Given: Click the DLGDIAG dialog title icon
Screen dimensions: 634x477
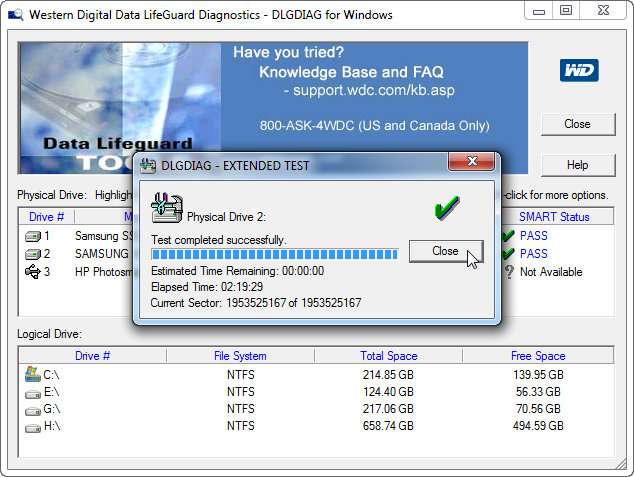Looking at the screenshot, I should click(148, 166).
